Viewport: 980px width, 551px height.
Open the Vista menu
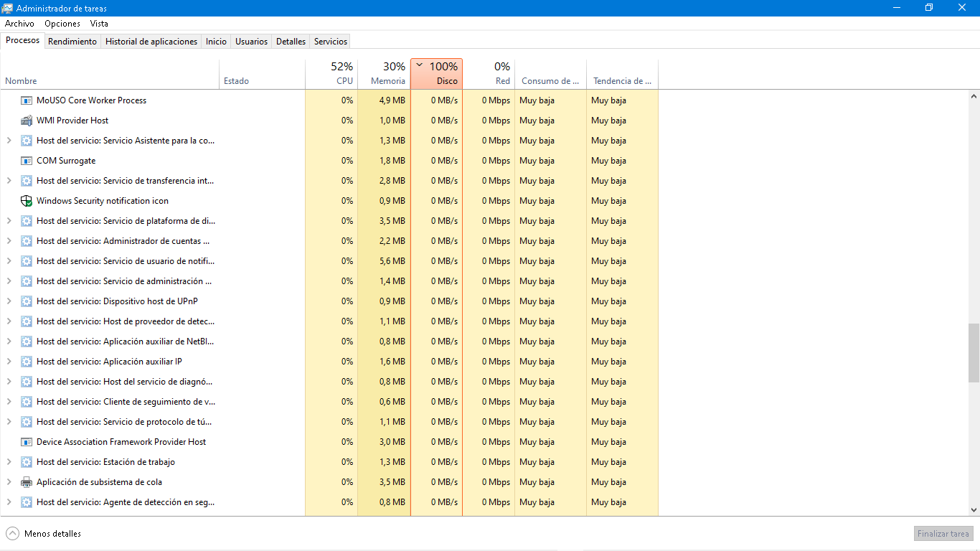[x=99, y=24]
